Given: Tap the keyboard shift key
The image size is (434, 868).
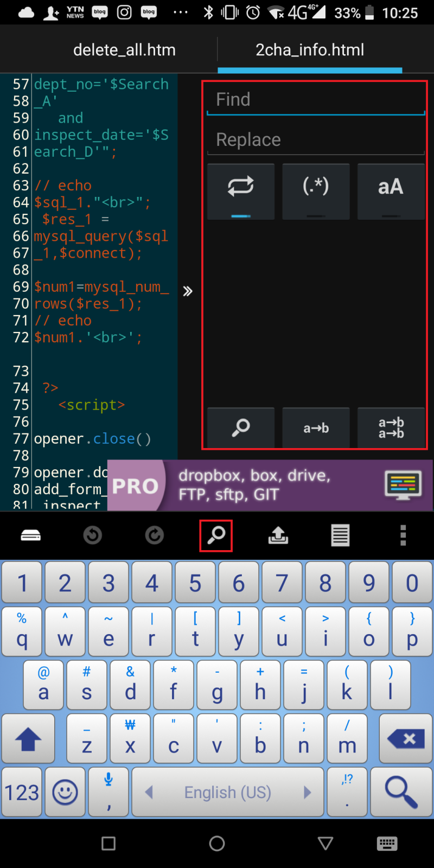Looking at the screenshot, I should [x=28, y=739].
